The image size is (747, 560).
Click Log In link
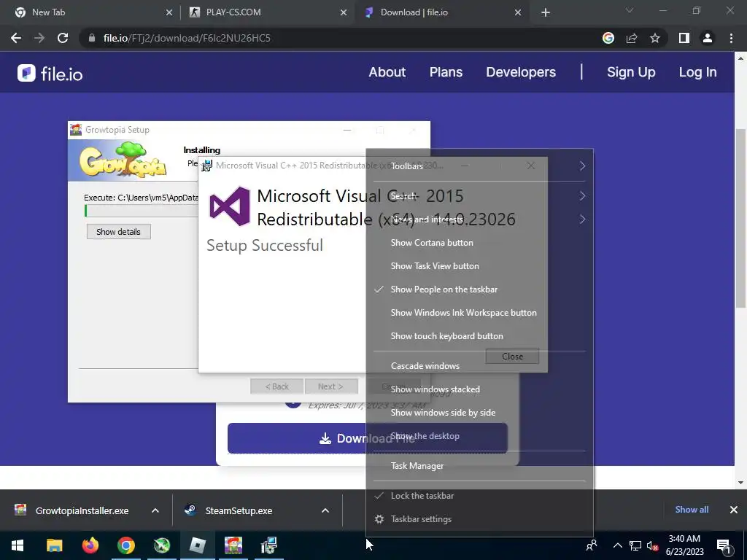click(697, 72)
